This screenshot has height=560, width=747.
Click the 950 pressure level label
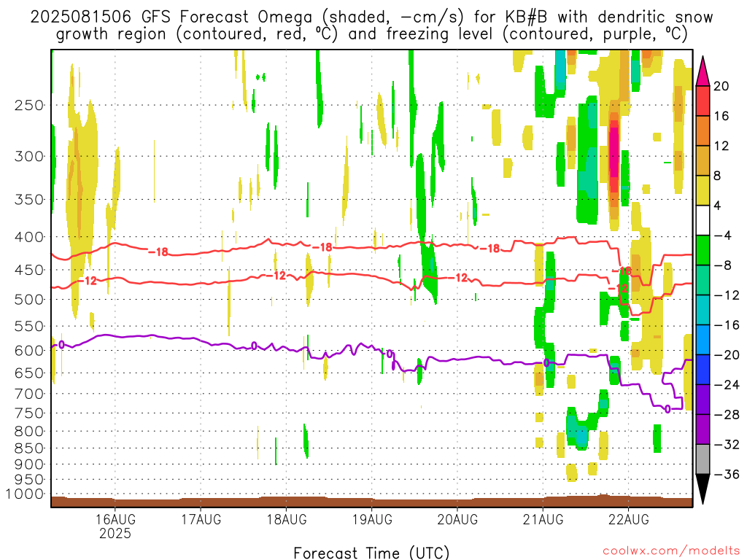[x=29, y=480]
